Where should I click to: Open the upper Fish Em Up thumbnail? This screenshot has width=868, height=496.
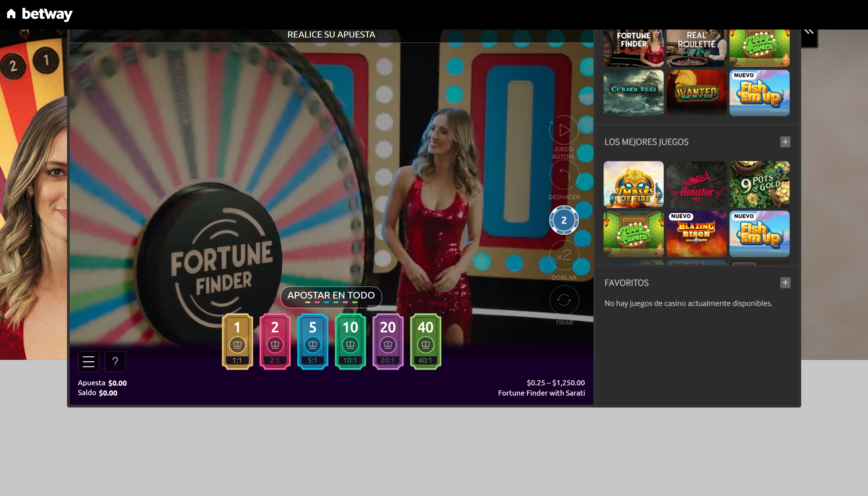[760, 93]
